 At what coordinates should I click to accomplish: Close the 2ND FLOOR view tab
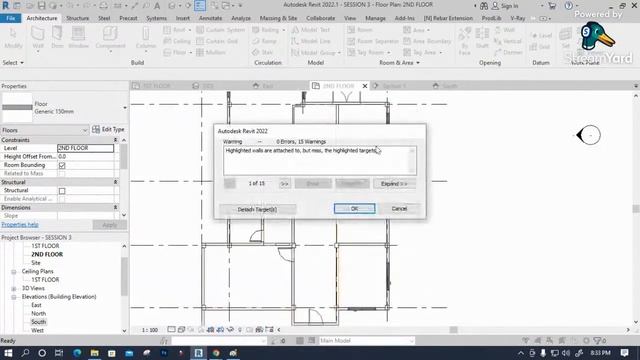point(364,86)
